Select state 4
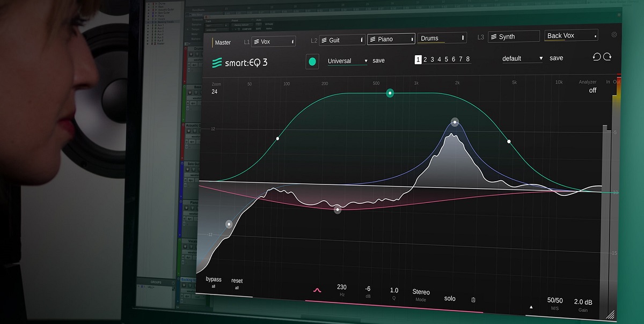Image resolution: width=644 pixels, height=324 pixels. coord(439,60)
